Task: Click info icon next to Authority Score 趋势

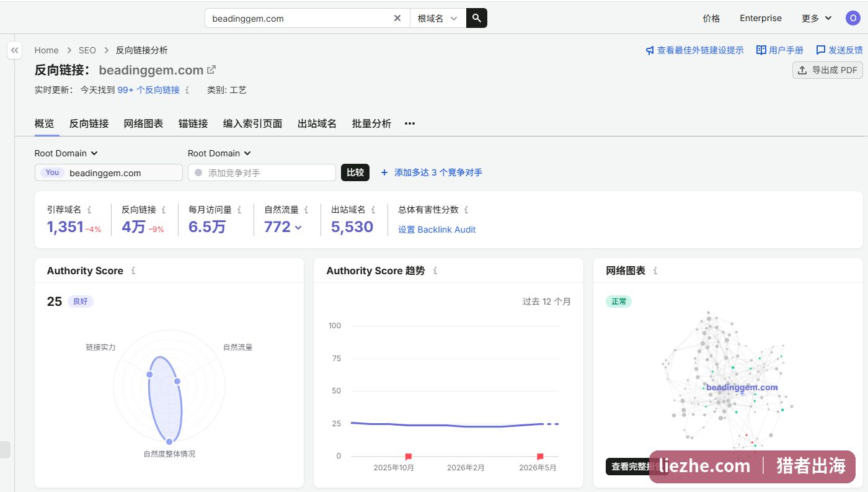Action: 435,271
